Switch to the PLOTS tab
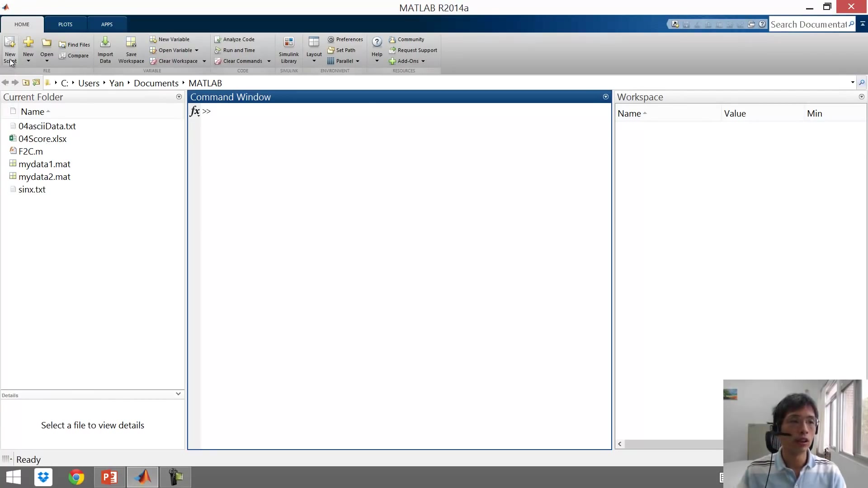 [x=65, y=24]
